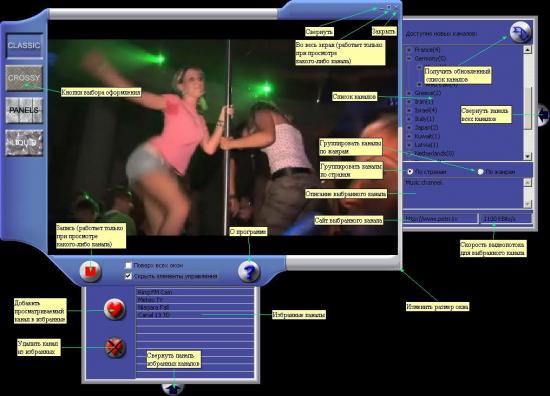Viewport: 550px width, 396px height.
Task: Expand the France node in channel tree
Action: (409, 50)
